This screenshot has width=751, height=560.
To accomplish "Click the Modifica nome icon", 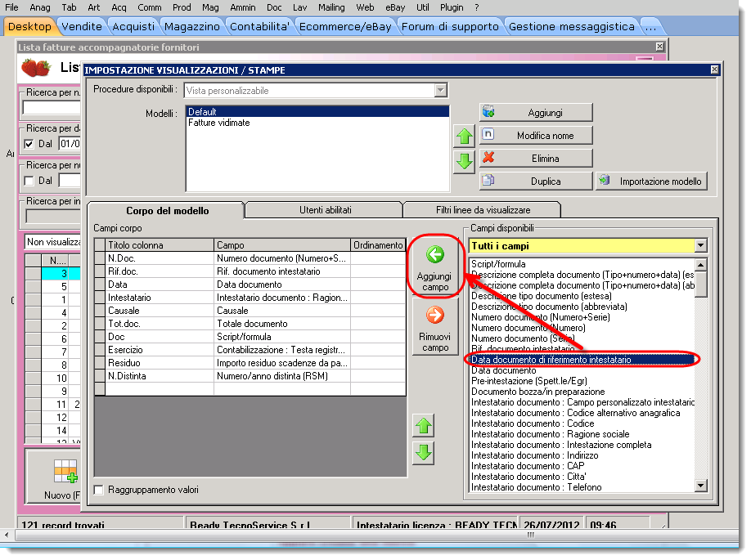I will pyautogui.click(x=488, y=135).
